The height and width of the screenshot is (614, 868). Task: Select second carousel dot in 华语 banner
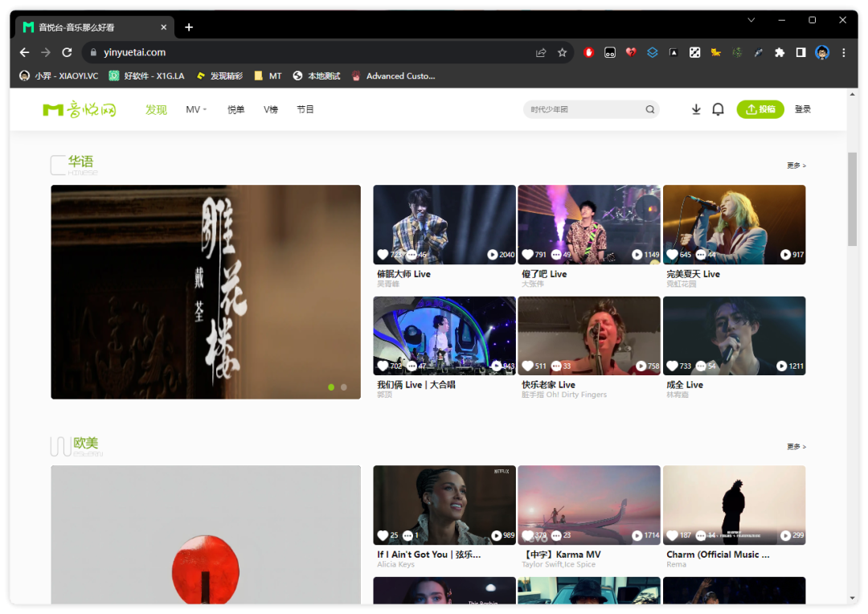(344, 387)
